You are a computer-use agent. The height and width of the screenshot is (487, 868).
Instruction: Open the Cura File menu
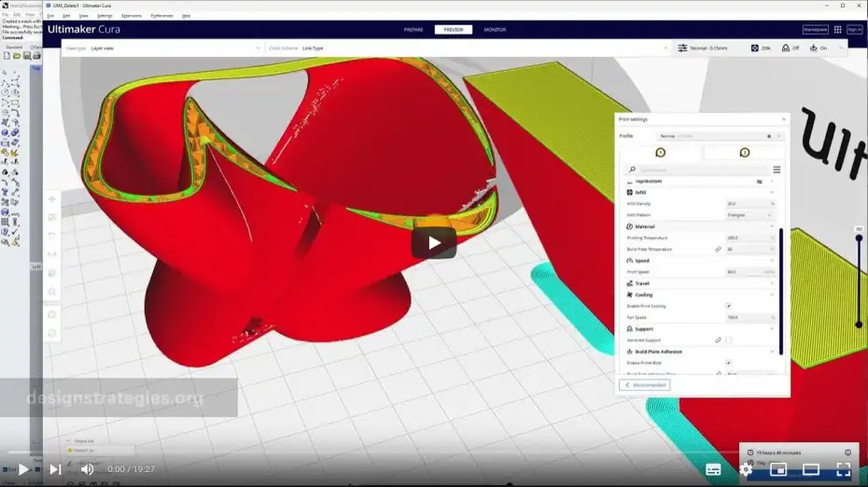[x=50, y=16]
